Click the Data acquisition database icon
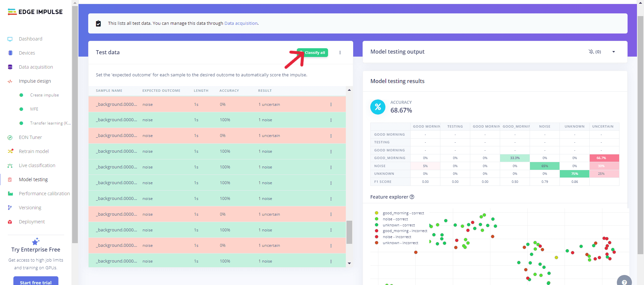The width and height of the screenshot is (644, 285). pyautogui.click(x=10, y=67)
